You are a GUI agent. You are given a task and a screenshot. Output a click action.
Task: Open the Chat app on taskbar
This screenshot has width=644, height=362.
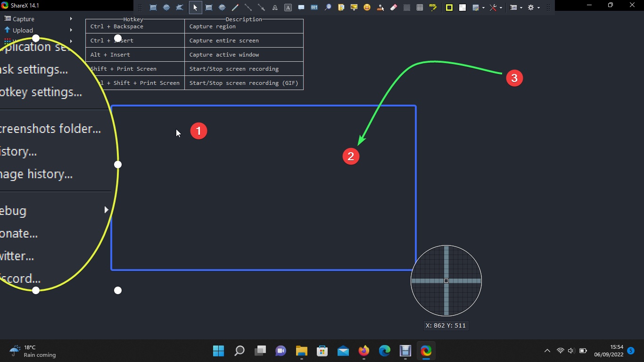tap(281, 351)
